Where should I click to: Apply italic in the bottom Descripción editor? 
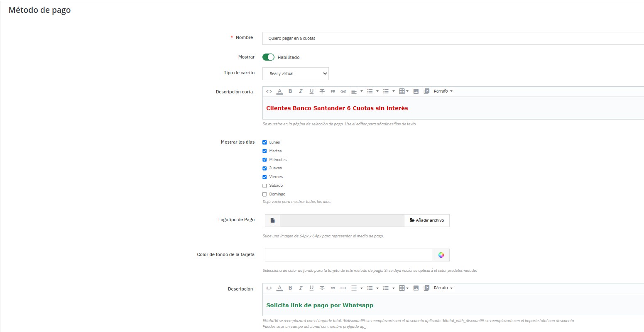(x=301, y=288)
